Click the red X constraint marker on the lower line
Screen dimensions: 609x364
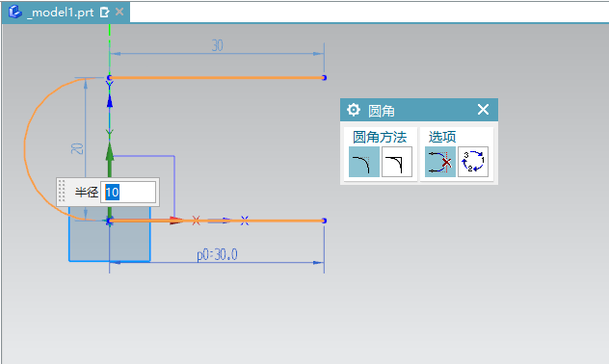(197, 221)
